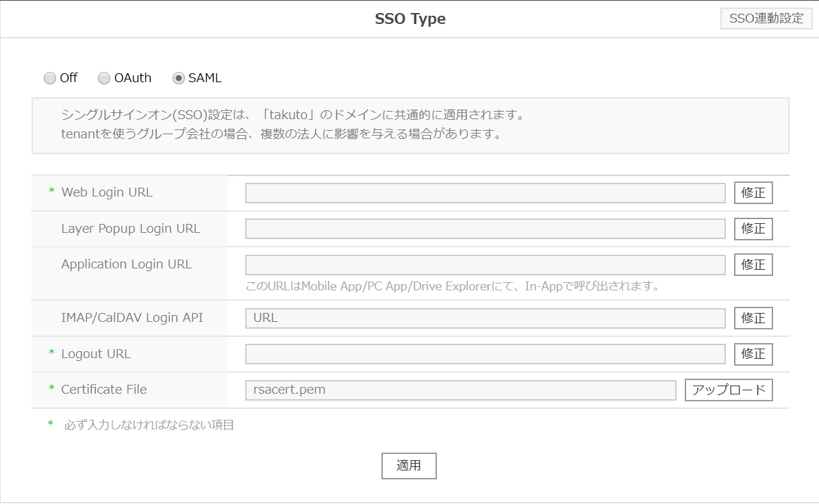Viewport: 819px width, 504px height.
Task: Click 修正 next to Logout URL
Action: [753, 354]
